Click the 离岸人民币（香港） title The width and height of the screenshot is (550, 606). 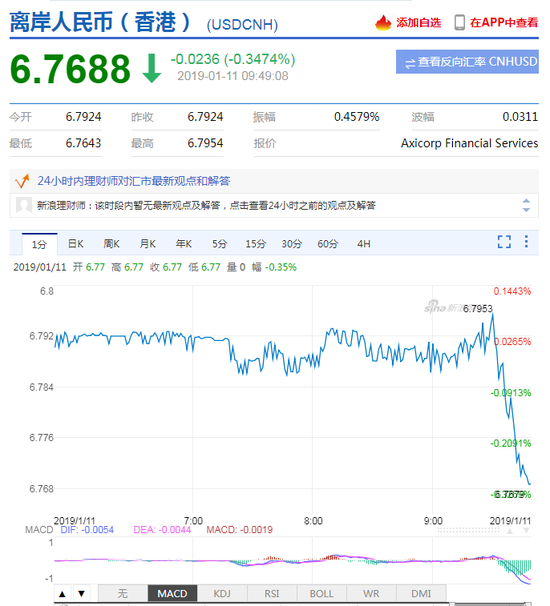click(100, 22)
